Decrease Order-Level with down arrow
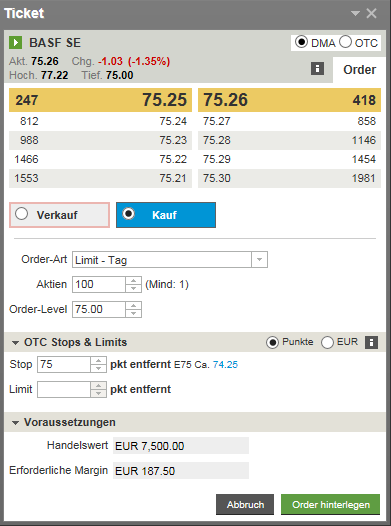The height and width of the screenshot is (526, 391). click(133, 313)
